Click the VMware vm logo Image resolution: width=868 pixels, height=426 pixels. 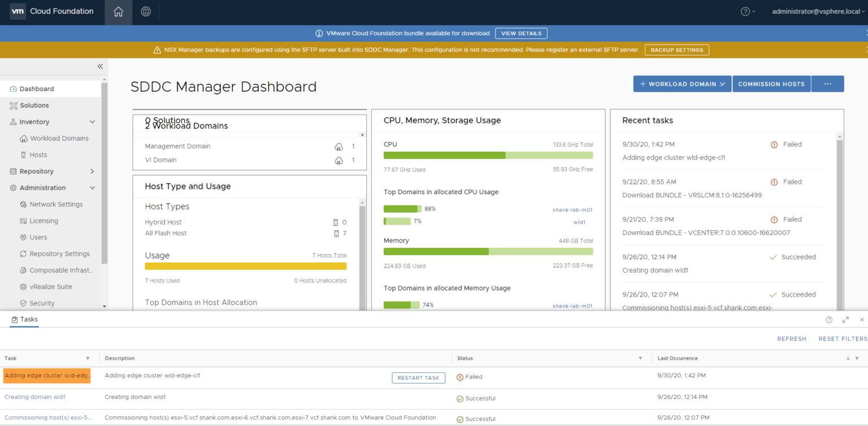coord(18,11)
